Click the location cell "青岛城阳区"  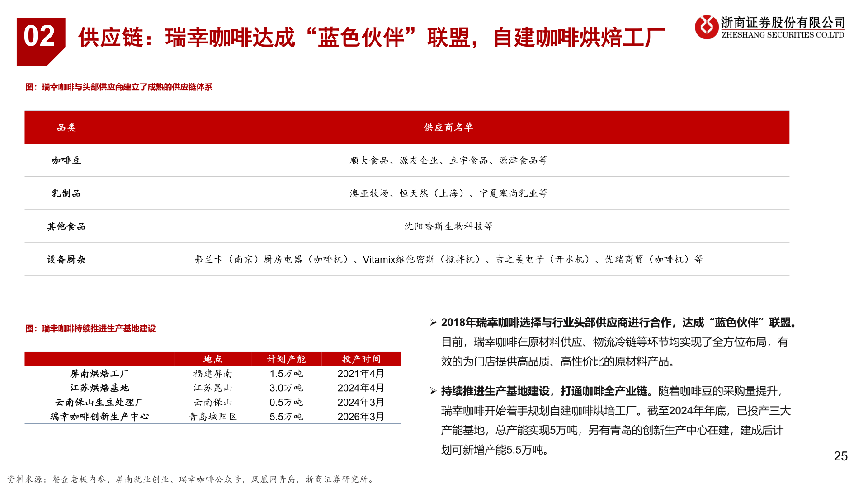tap(213, 417)
